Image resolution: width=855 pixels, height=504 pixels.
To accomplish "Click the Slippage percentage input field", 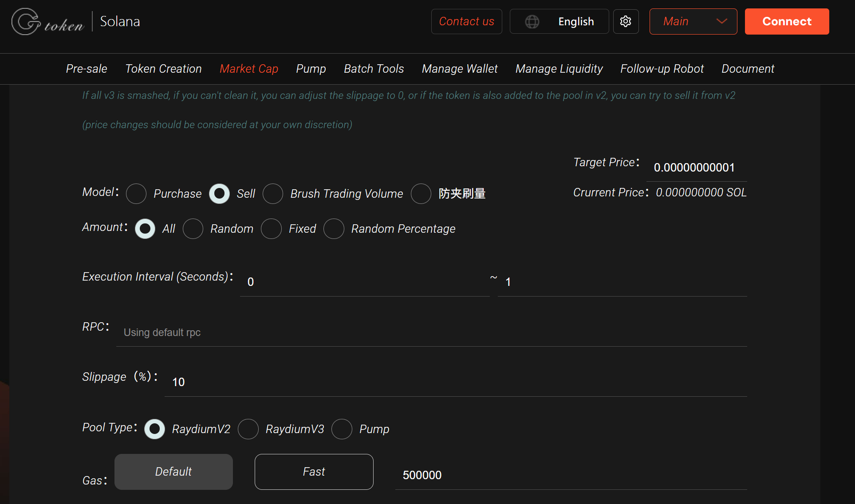I will click(x=455, y=382).
